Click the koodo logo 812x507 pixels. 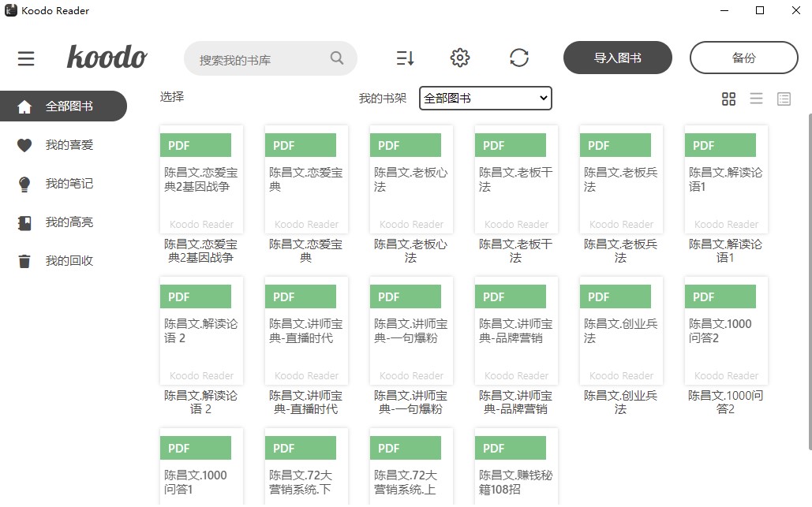pos(107,57)
